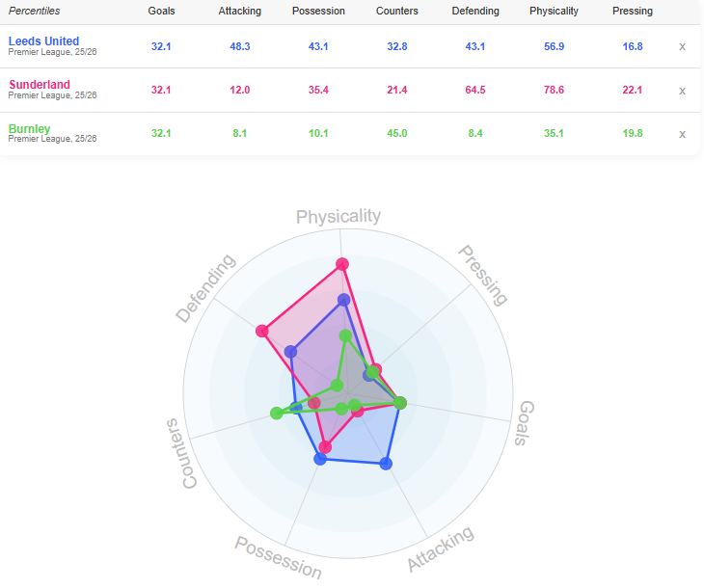Click the Counters column header
This screenshot has height=588, width=704.
coord(397,12)
